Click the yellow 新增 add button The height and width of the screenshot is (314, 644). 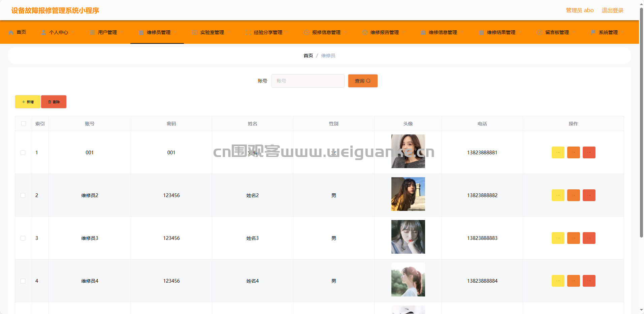28,102
